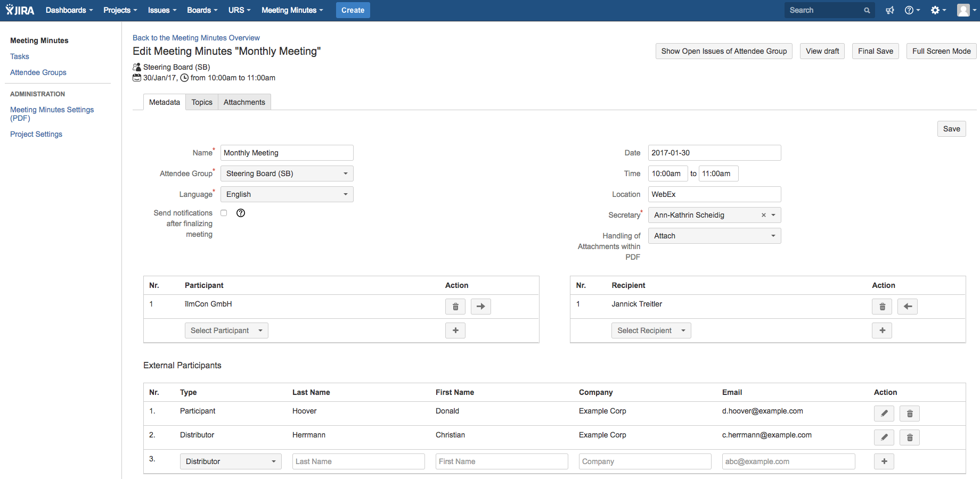
Task: Open the administration gear menu
Action: (938, 10)
